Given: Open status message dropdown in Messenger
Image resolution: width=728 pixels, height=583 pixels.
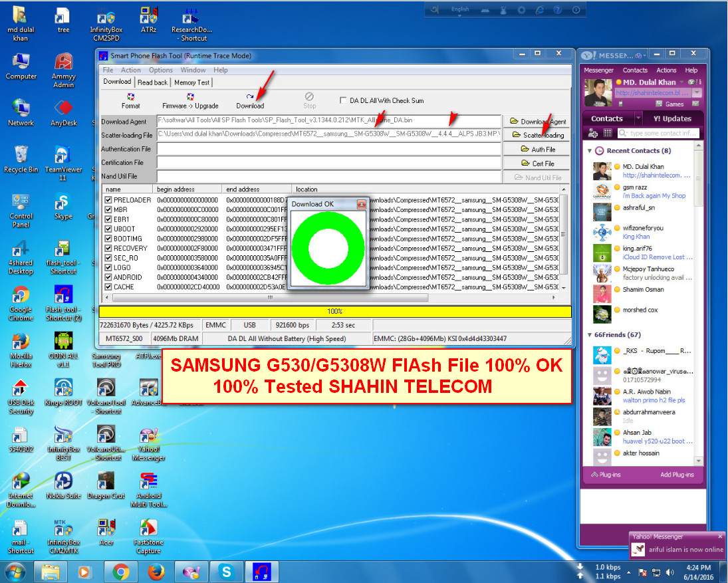Looking at the screenshot, I should tap(697, 93).
